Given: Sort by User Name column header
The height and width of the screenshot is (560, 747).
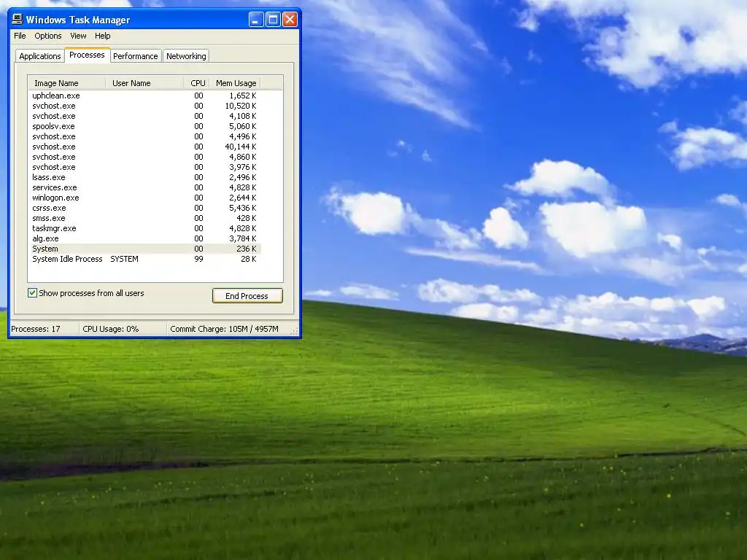Looking at the screenshot, I should (x=144, y=83).
